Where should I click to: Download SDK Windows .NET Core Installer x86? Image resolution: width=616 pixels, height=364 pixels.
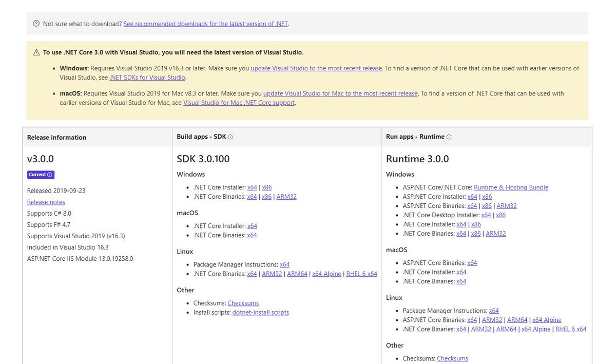pos(267,187)
